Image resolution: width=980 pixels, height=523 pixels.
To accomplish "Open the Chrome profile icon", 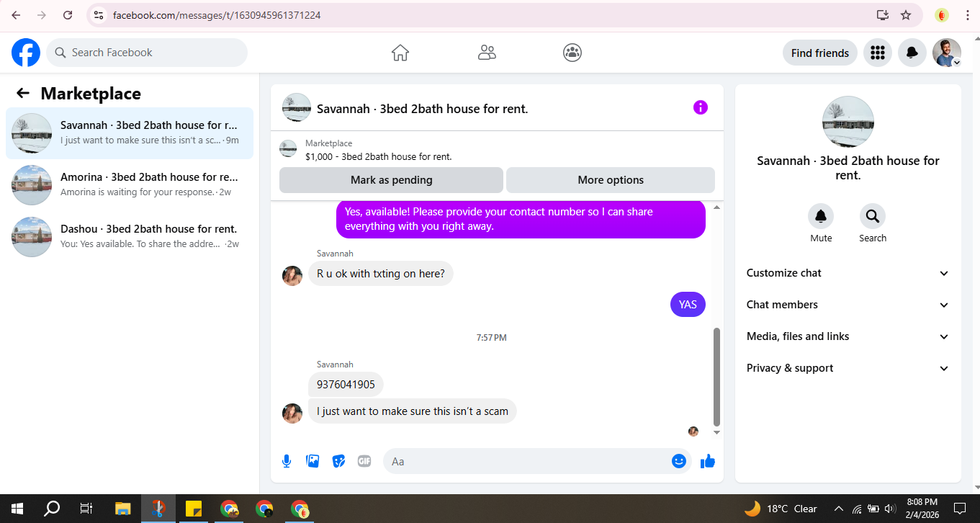I will [942, 15].
